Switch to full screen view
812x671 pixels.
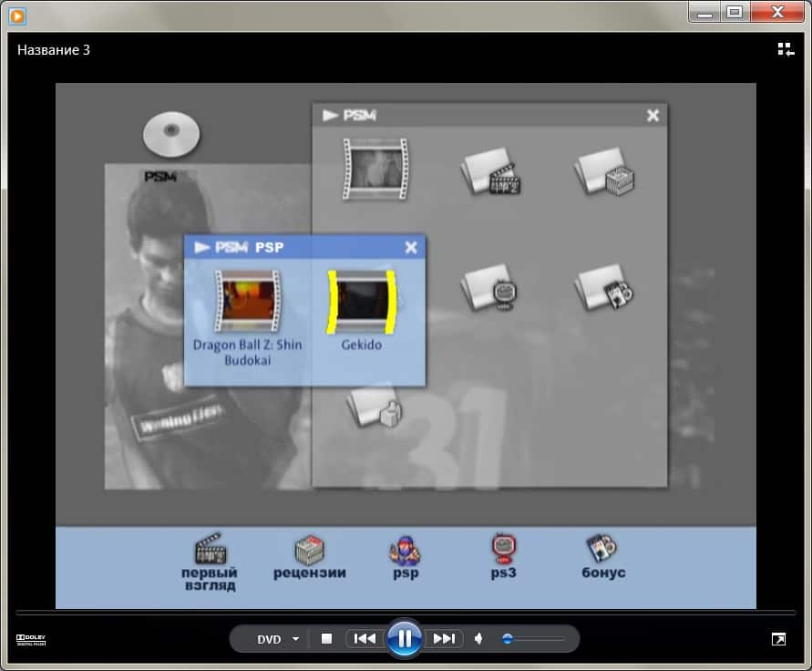[778, 639]
